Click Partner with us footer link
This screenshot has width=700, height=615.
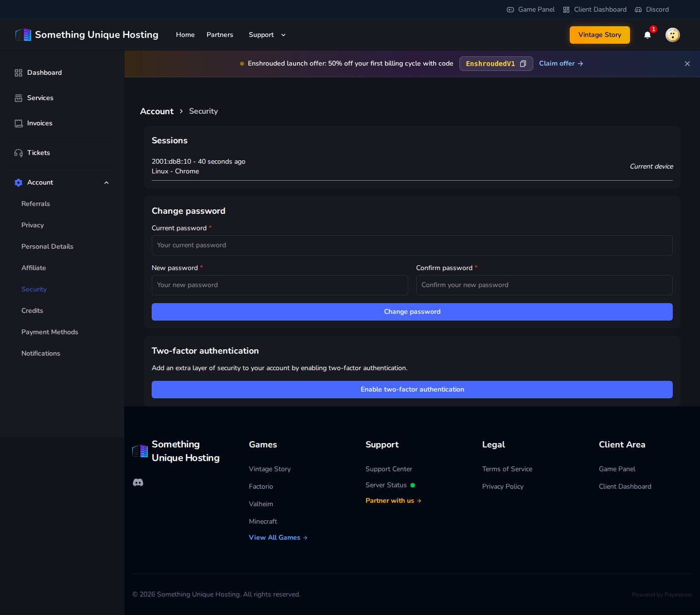(393, 501)
